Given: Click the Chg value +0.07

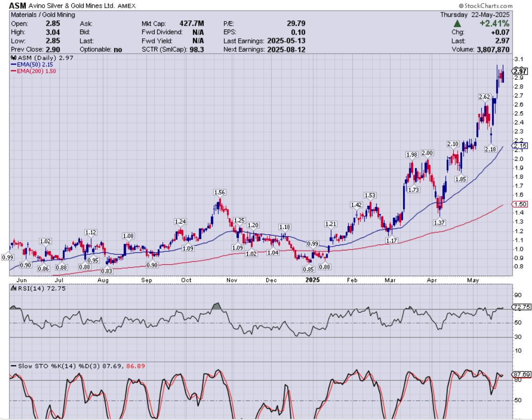Looking at the screenshot, I should [500, 32].
